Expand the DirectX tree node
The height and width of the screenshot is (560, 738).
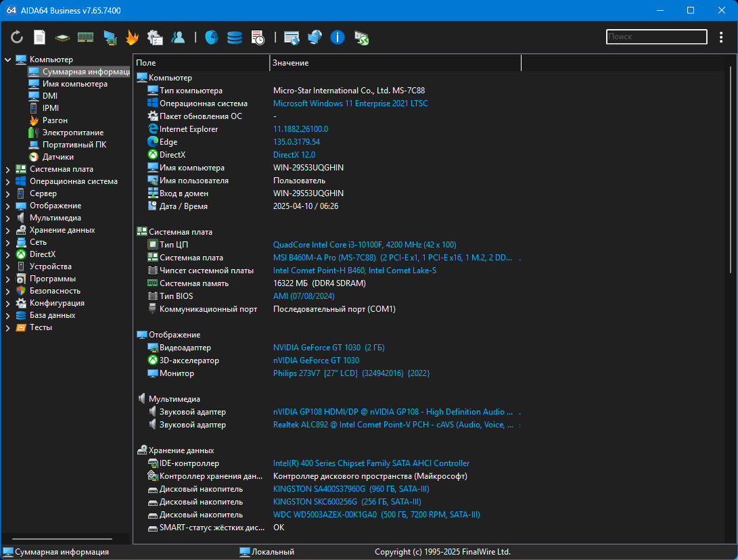(7, 254)
